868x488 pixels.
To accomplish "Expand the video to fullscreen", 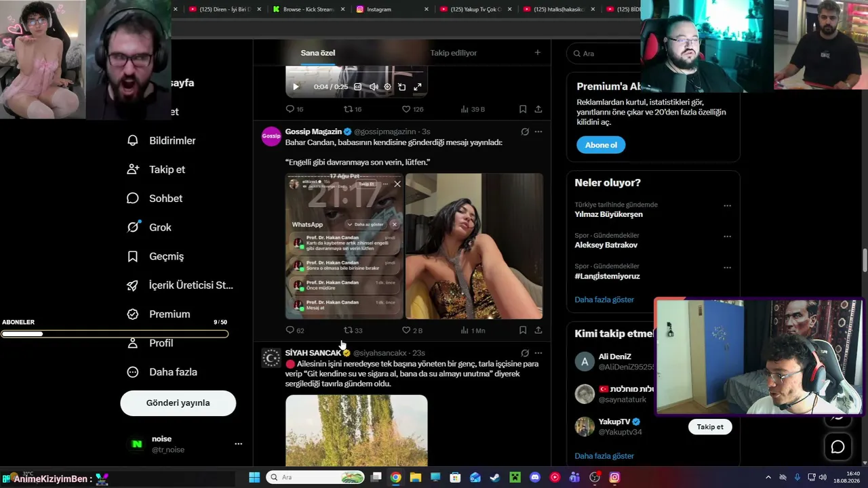I will tap(418, 87).
